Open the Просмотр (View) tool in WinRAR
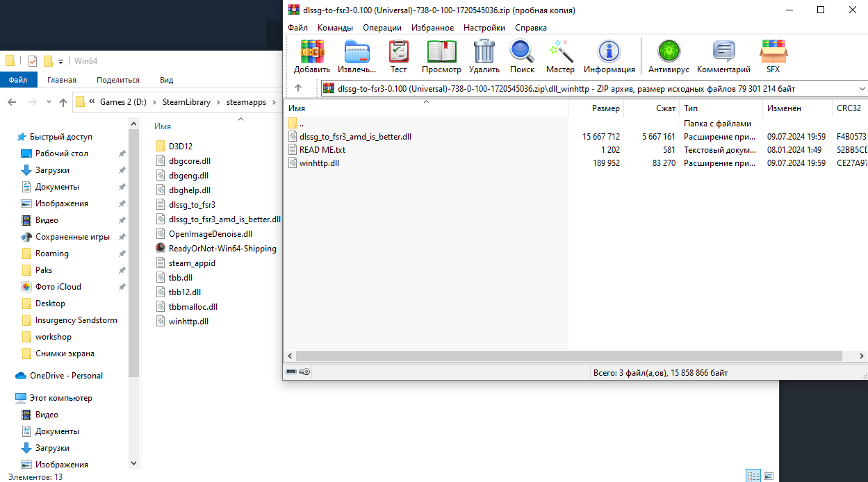868x482 pixels. point(441,56)
